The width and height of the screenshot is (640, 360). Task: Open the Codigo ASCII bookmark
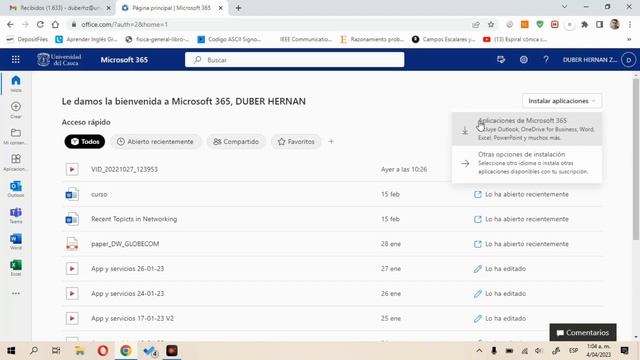[x=229, y=40]
